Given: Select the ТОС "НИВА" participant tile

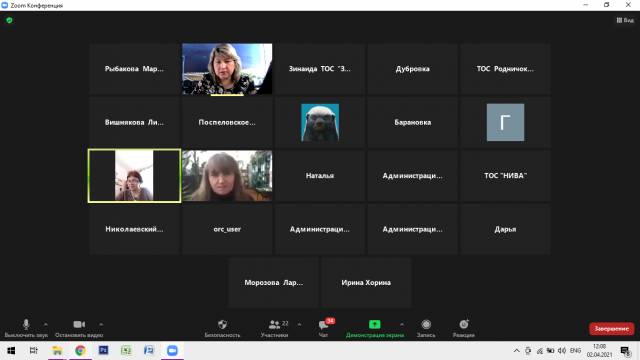Looking at the screenshot, I should pos(505,176).
